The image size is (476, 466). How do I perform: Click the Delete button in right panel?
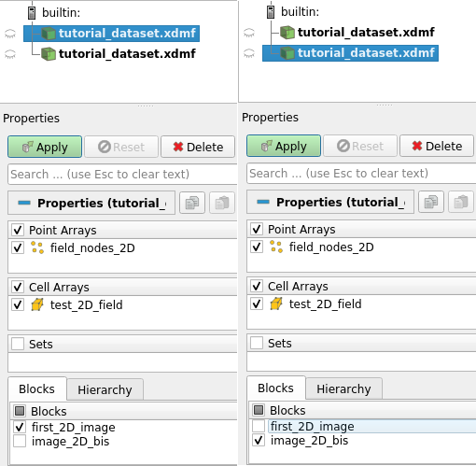click(437, 146)
